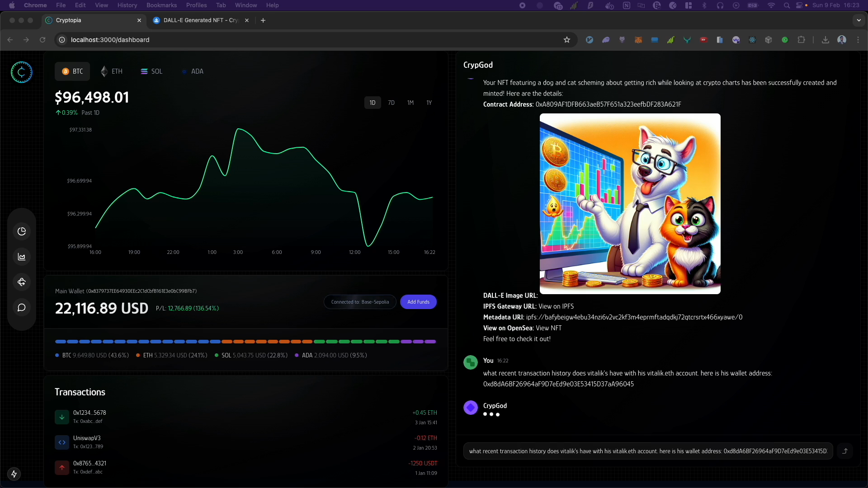Click the Cryptopia logo icon
Image resolution: width=868 pixels, height=488 pixels.
click(x=21, y=72)
